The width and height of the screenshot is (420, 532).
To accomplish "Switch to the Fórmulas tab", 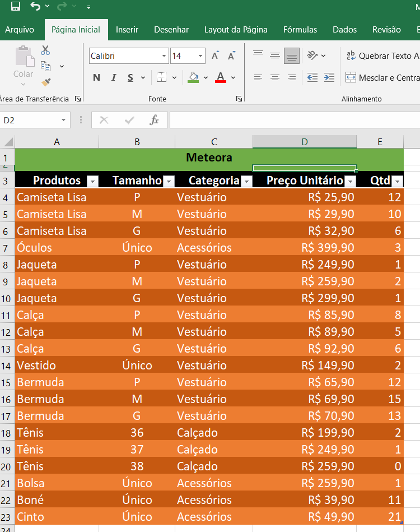I will point(300,30).
